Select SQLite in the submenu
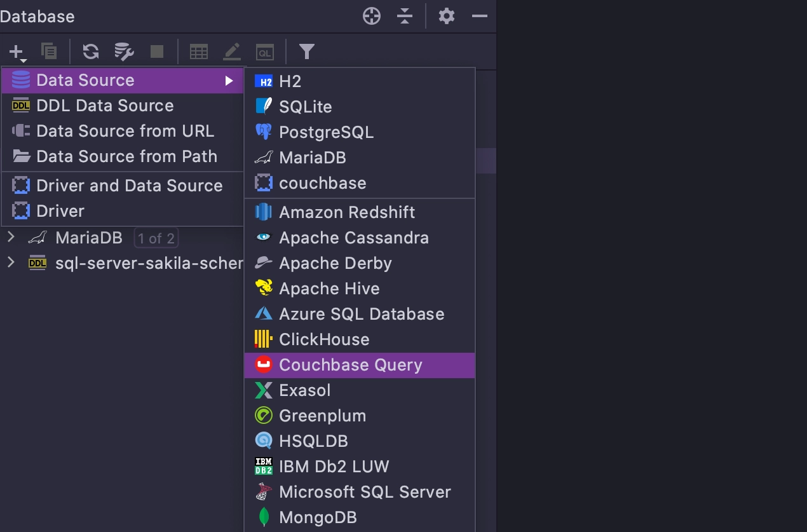 pyautogui.click(x=360, y=107)
